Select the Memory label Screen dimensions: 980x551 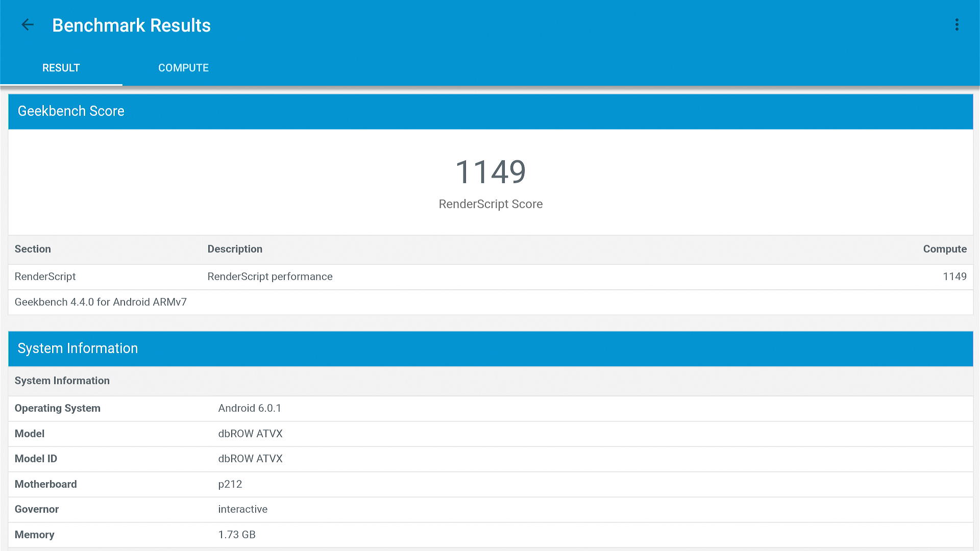[34, 535]
